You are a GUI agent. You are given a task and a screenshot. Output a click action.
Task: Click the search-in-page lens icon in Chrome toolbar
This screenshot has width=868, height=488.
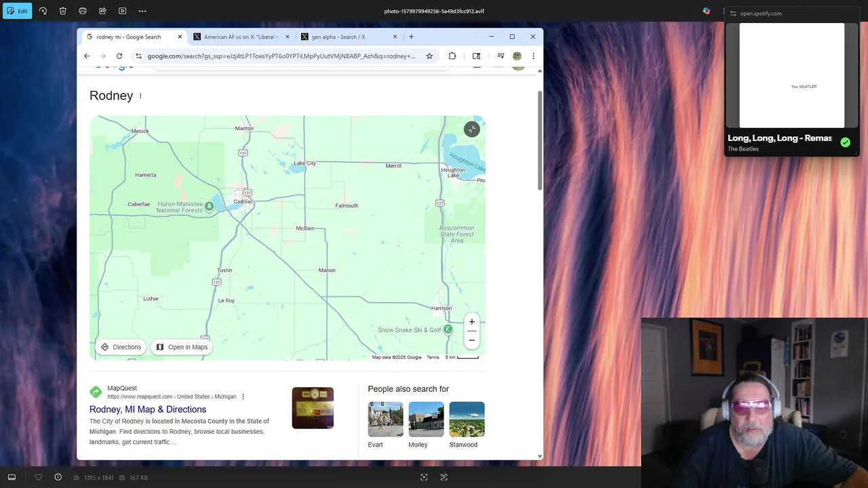[477, 56]
